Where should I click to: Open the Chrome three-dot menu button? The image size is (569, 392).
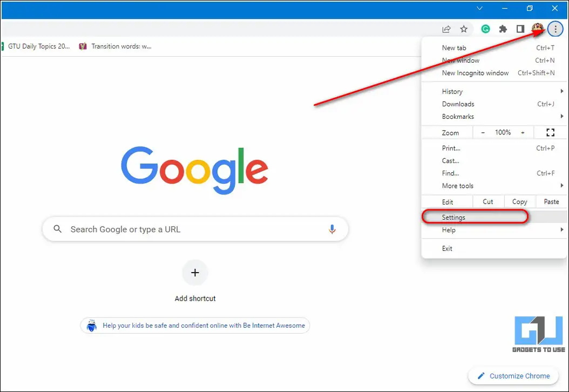pos(555,29)
